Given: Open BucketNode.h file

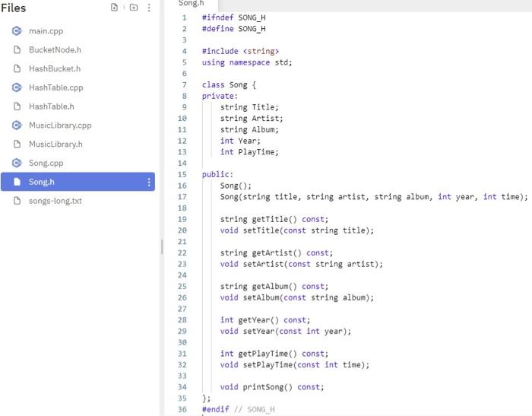Looking at the screenshot, I should [55, 50].
